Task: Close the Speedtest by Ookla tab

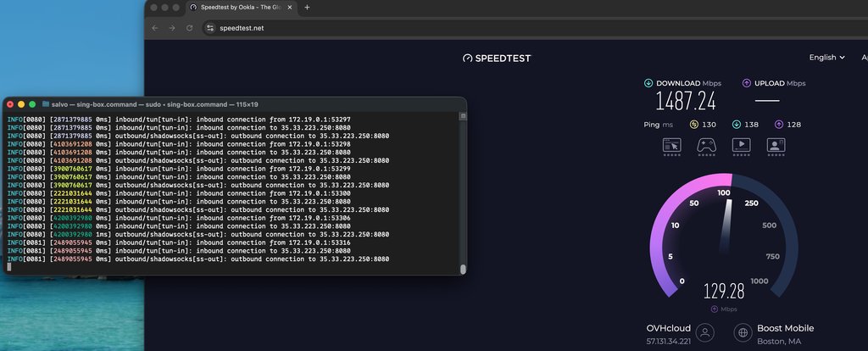Action: 290,7
